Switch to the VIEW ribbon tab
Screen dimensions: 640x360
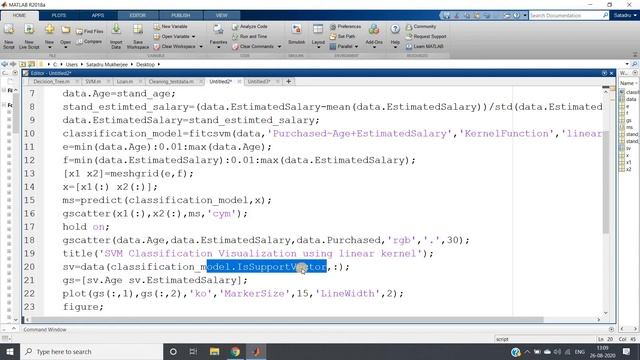pos(221,16)
